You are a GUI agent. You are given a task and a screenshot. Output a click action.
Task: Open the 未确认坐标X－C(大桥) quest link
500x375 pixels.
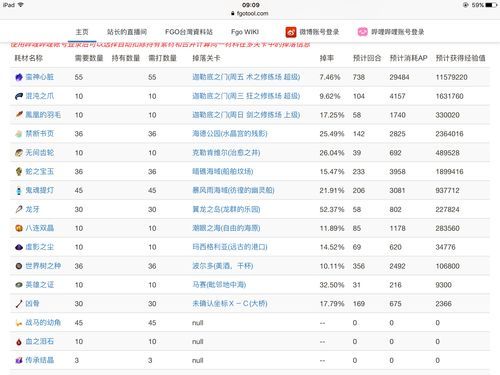click(230, 304)
